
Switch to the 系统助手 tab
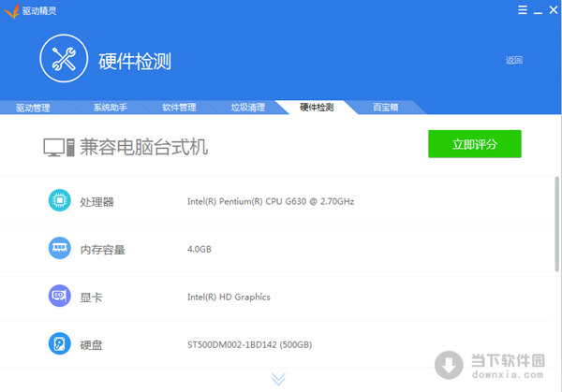(110, 107)
